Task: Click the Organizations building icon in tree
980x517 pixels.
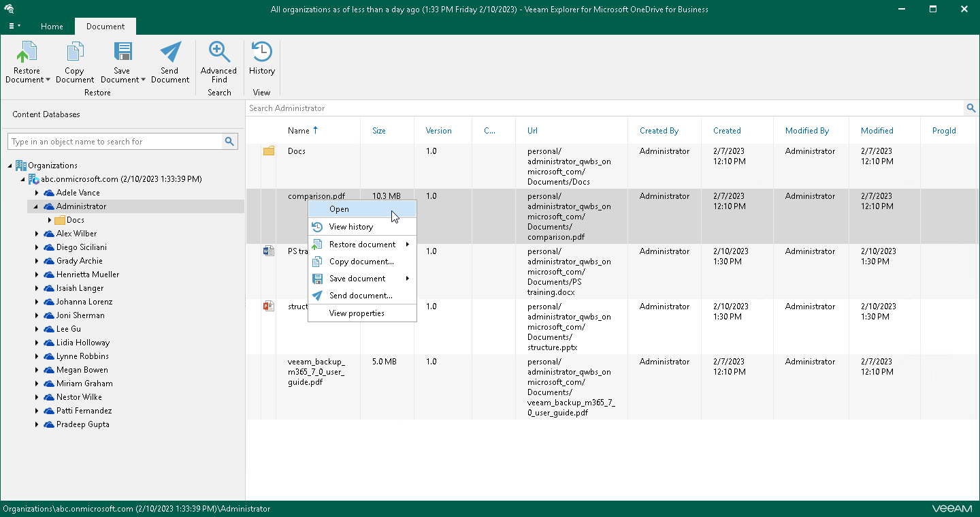Action: [21, 166]
